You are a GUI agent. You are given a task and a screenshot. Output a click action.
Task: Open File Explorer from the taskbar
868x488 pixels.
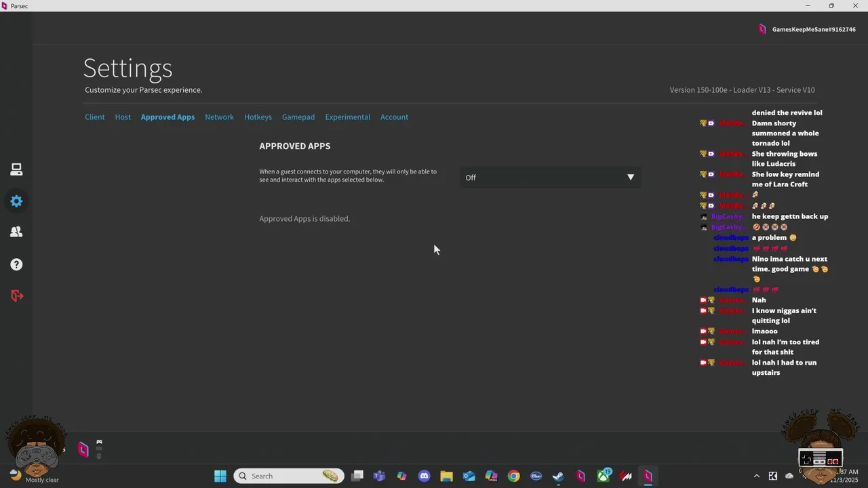point(446,476)
